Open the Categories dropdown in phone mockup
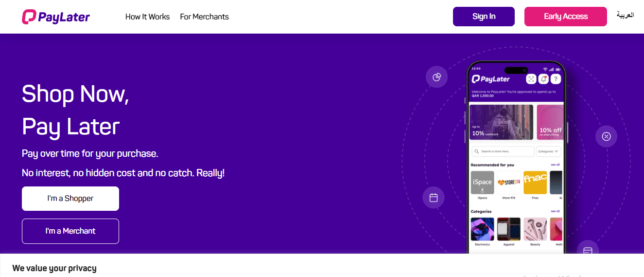 549,151
